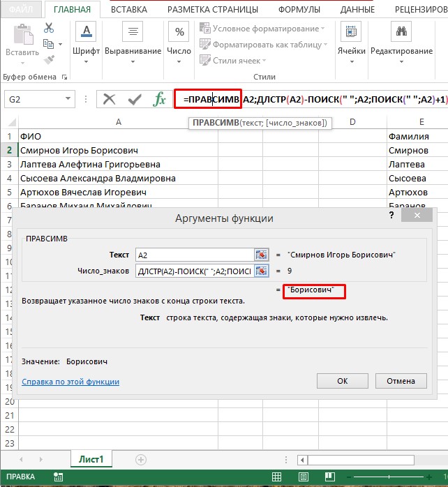The image size is (448, 487).
Task: Click the Cut scissors icon
Action: (x=49, y=28)
